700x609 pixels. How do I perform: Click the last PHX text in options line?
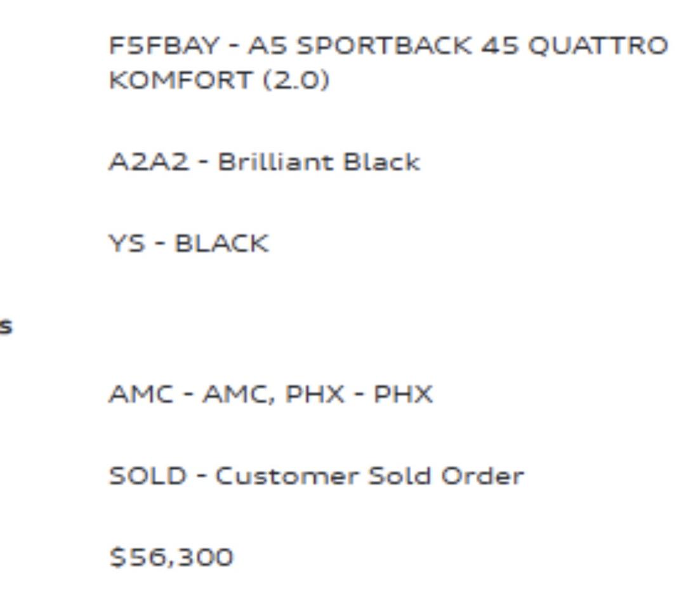403,395
